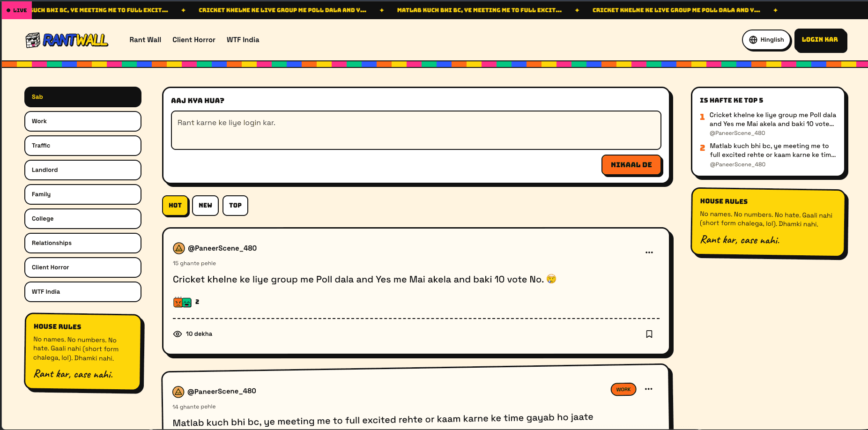Screen dimensions: 868x430
Task: Click the 'Is hafte ke top 5' heading
Action: (x=731, y=100)
